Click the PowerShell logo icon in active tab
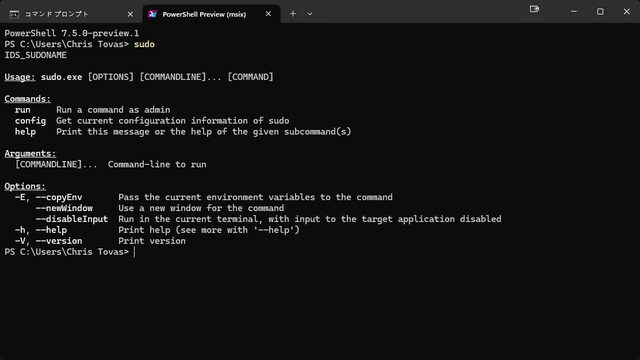Viewport: 640px width, 360px height. click(152, 14)
